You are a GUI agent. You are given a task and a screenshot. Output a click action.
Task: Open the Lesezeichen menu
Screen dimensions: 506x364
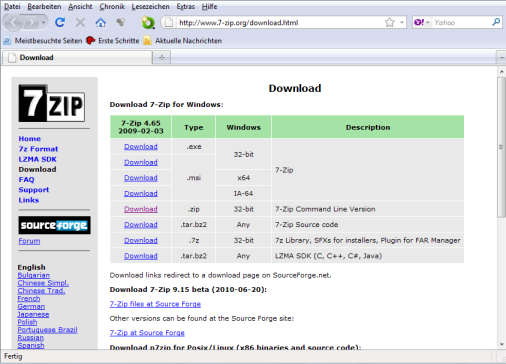click(150, 6)
